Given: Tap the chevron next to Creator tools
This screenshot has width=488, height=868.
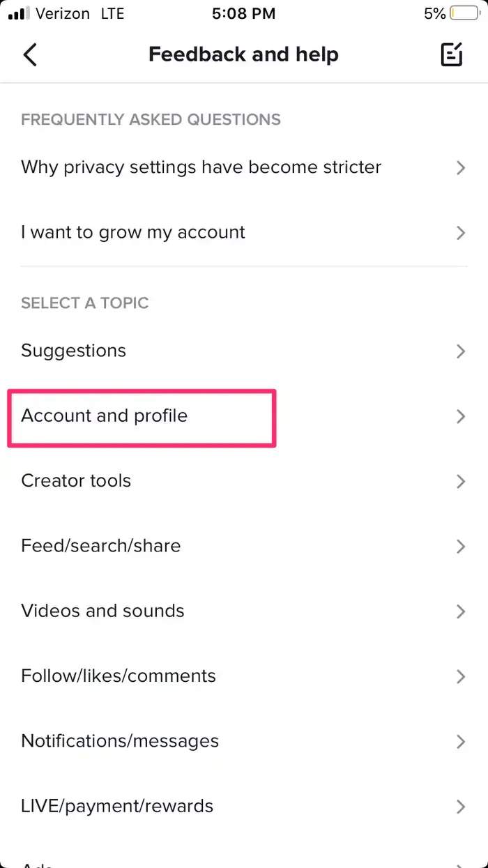Looking at the screenshot, I should coord(460,482).
